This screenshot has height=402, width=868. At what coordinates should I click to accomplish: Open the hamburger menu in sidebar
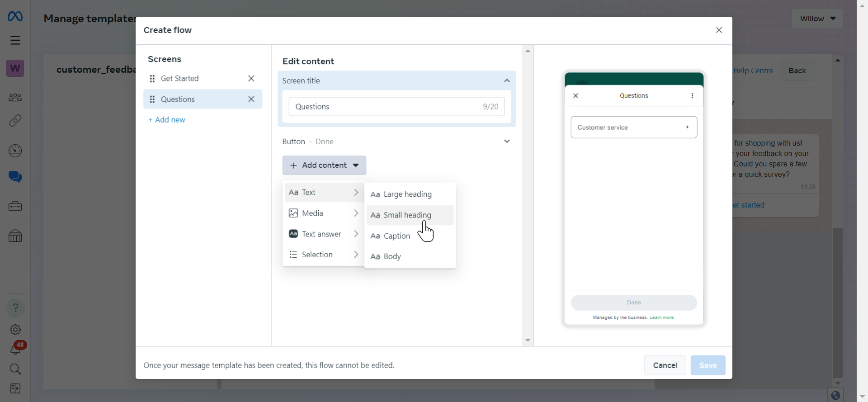(x=15, y=40)
